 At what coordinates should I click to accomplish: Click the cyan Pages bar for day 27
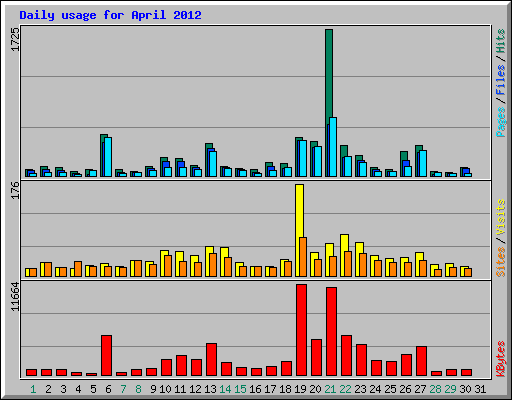click(x=423, y=163)
